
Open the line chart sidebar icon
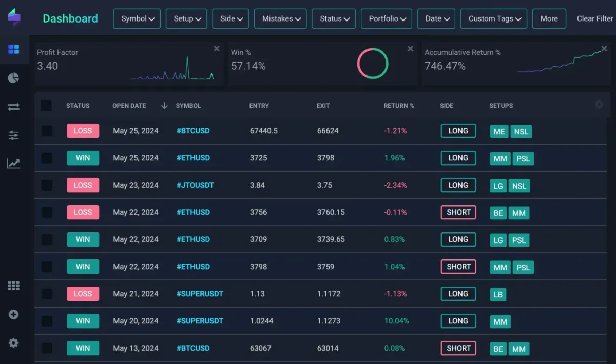pos(14,164)
